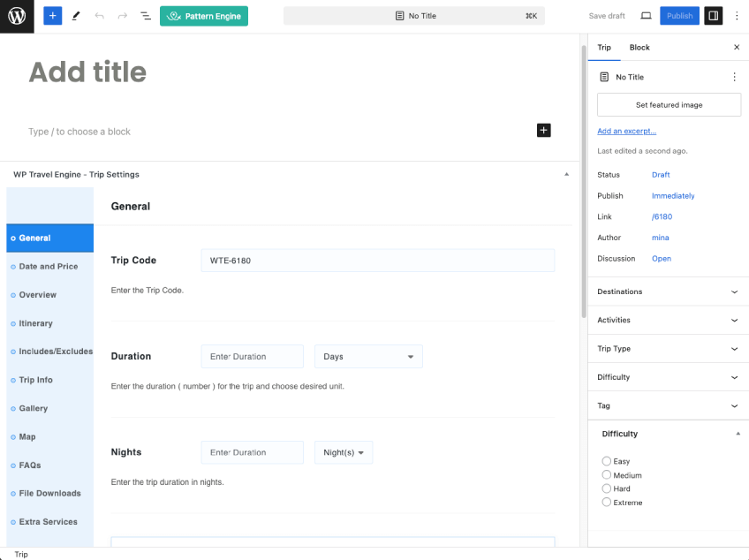Open the Pattern Engine button

click(x=204, y=16)
